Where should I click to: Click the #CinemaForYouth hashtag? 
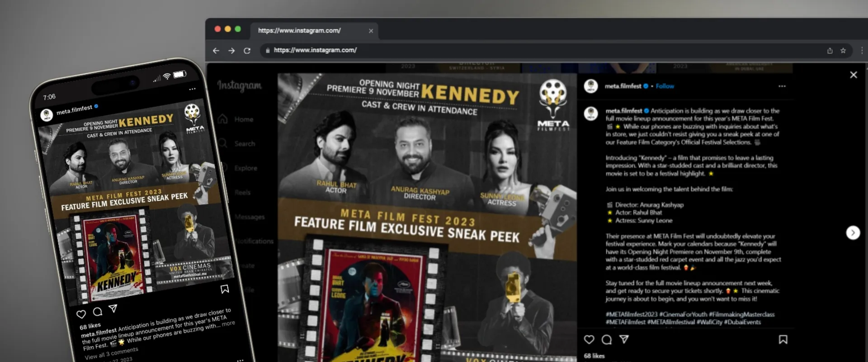point(683,314)
